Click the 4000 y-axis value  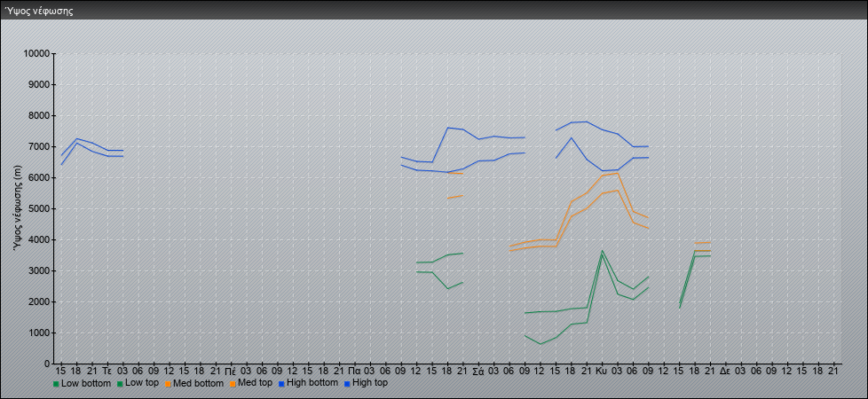[39, 239]
